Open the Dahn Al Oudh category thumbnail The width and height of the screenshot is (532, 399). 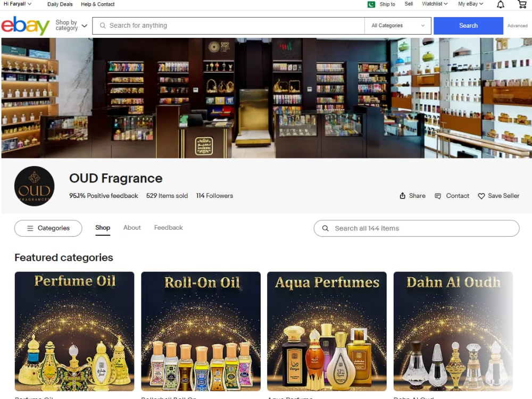tap(453, 331)
